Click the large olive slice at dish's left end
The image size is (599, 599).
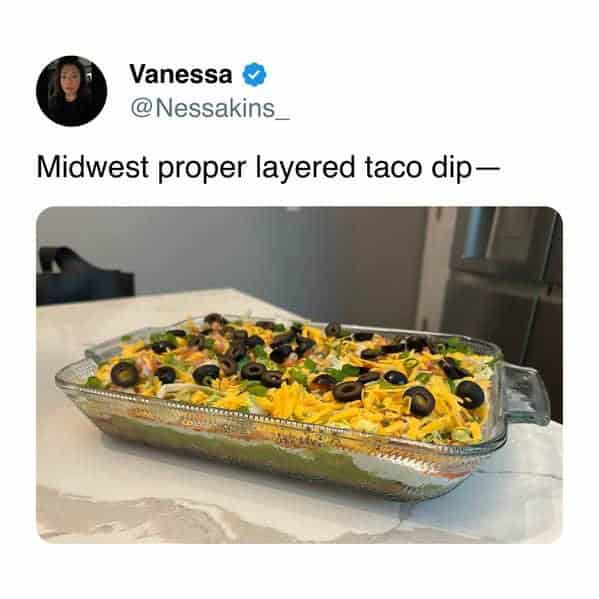coord(125,373)
